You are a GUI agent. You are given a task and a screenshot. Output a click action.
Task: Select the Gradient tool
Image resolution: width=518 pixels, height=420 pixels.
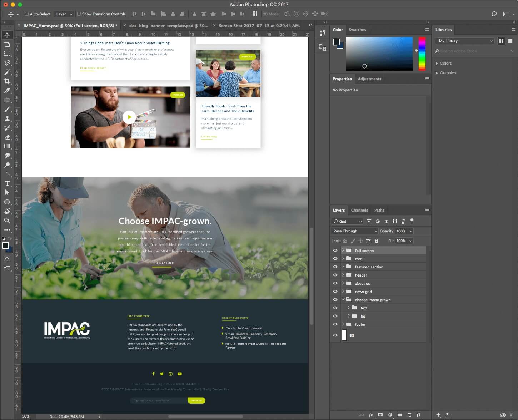pyautogui.click(x=7, y=146)
